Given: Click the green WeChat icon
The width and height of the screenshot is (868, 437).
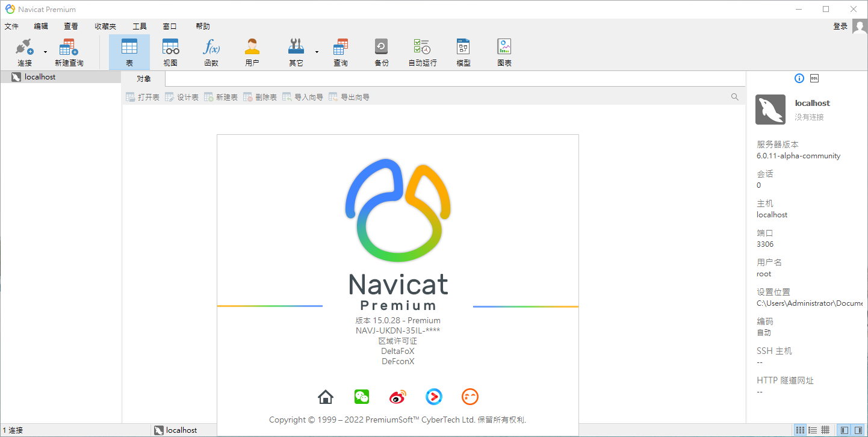Looking at the screenshot, I should 362,397.
